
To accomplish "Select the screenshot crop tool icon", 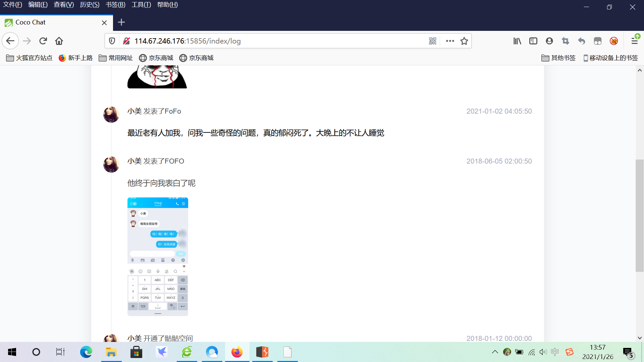I will coord(566,41).
